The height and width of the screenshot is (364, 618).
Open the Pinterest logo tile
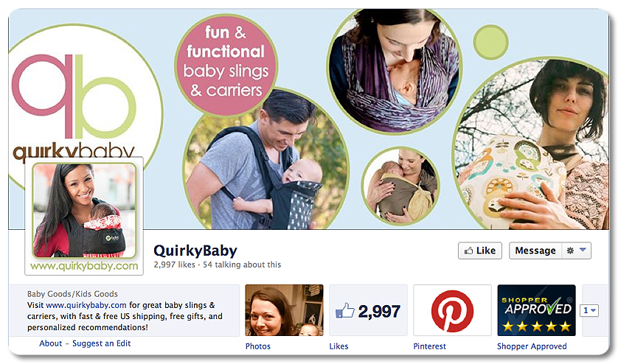point(452,310)
